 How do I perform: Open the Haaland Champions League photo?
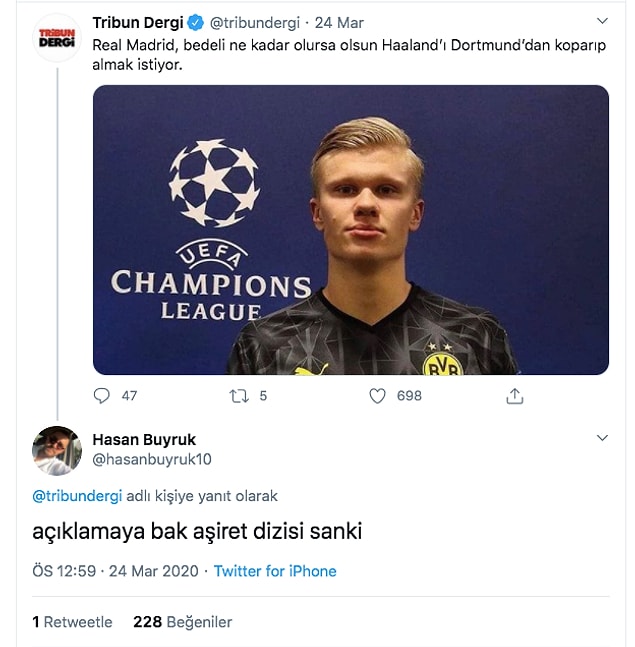click(x=351, y=230)
